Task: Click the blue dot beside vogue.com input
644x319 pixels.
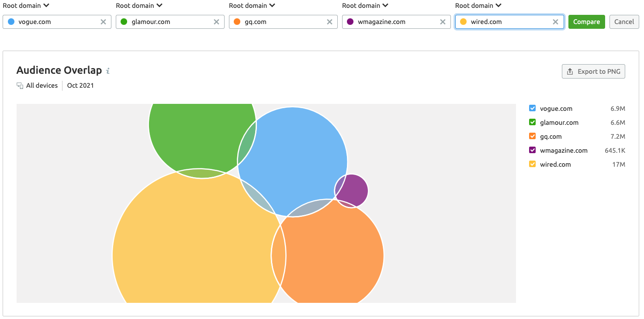Action: (x=11, y=22)
